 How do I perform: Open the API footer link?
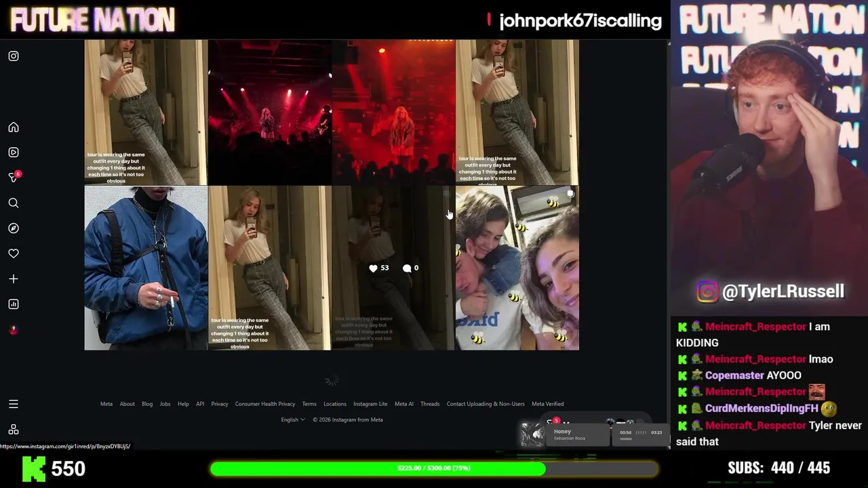(200, 404)
